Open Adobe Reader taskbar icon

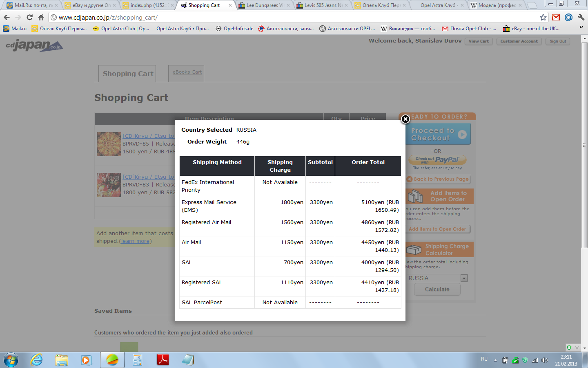163,360
